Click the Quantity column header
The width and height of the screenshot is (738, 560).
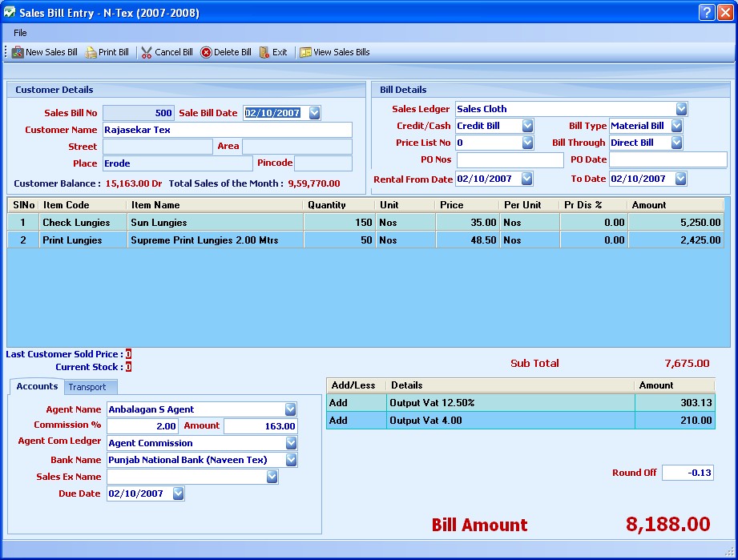coord(339,205)
